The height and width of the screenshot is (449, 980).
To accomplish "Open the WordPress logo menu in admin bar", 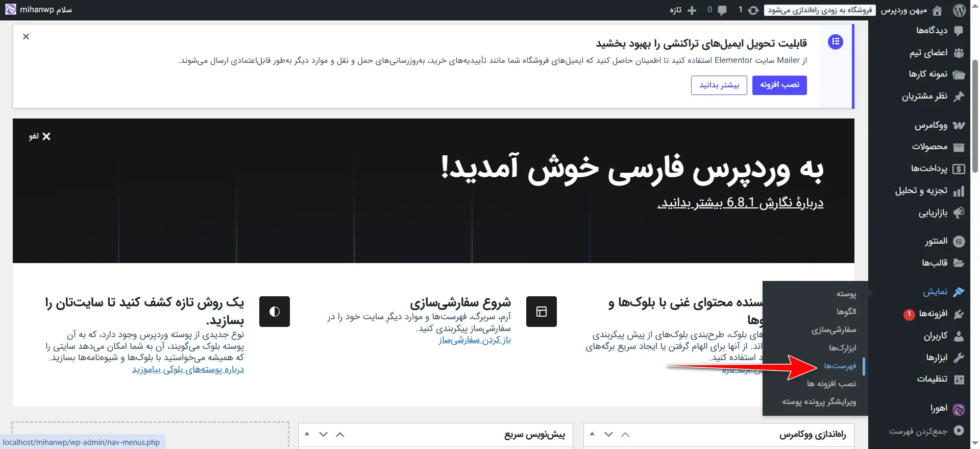I will click(959, 10).
